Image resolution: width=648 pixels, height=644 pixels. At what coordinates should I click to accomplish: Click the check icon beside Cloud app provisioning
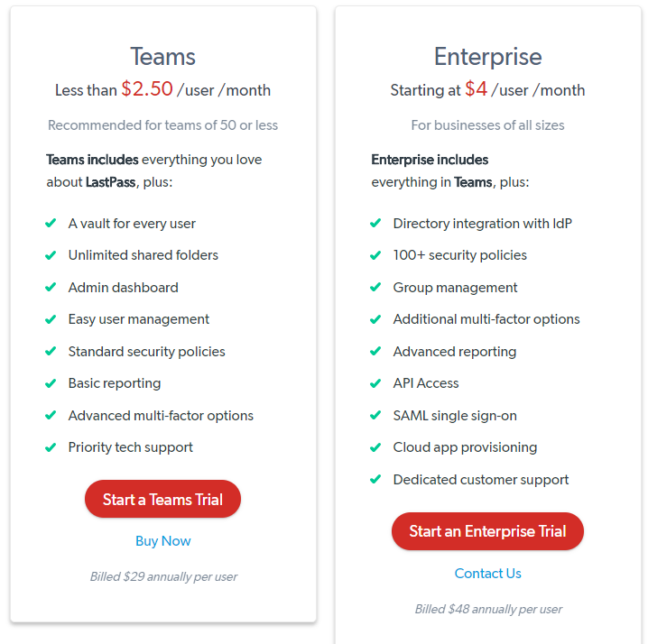pyautogui.click(x=375, y=447)
